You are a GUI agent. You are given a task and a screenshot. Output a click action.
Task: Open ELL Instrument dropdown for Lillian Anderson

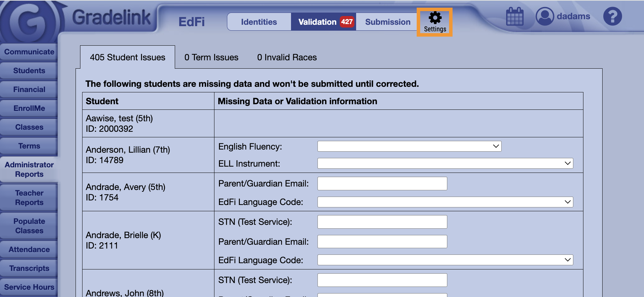click(445, 163)
